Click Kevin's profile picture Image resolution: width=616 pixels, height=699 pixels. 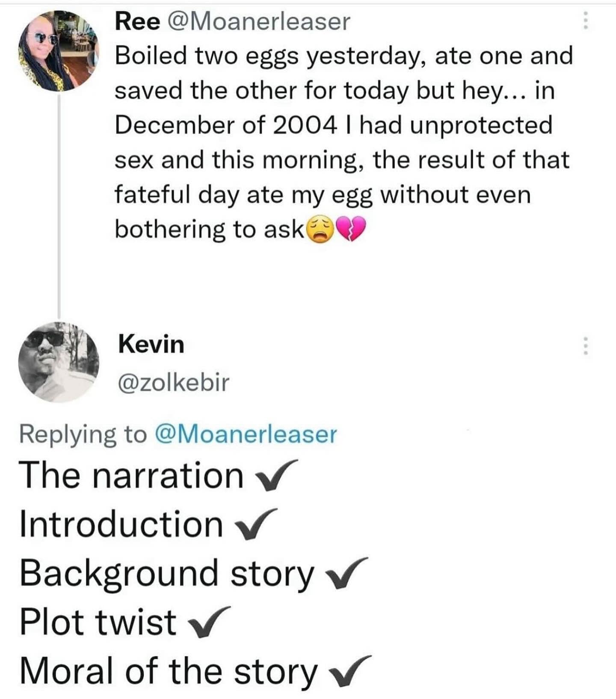59,362
